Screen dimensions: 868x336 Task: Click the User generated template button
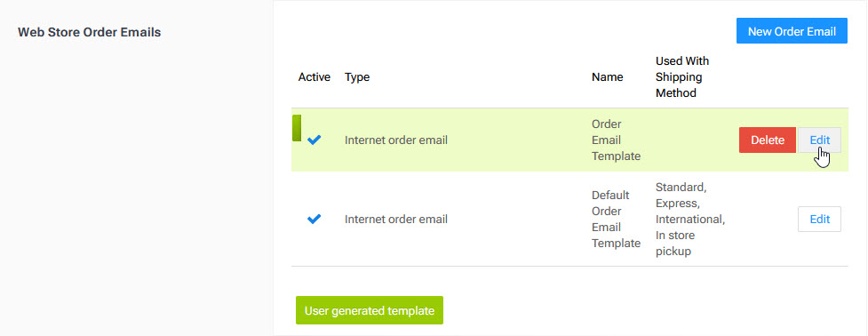[x=370, y=310]
